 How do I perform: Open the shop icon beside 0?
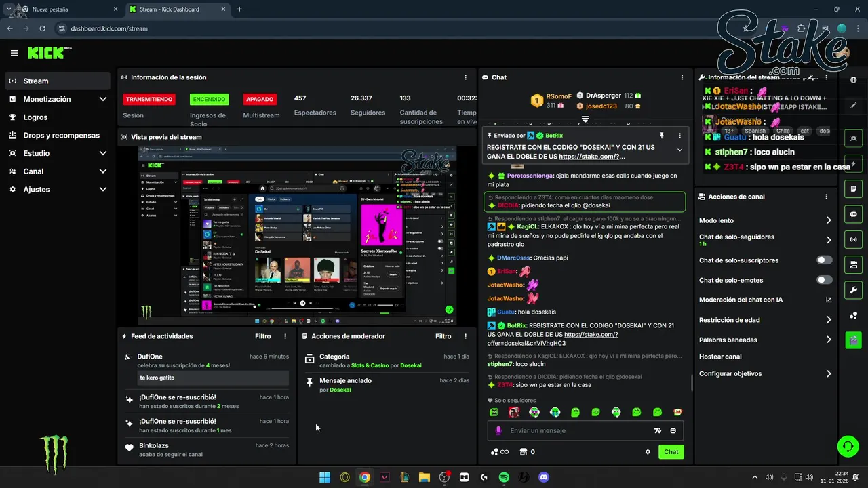coord(523,452)
